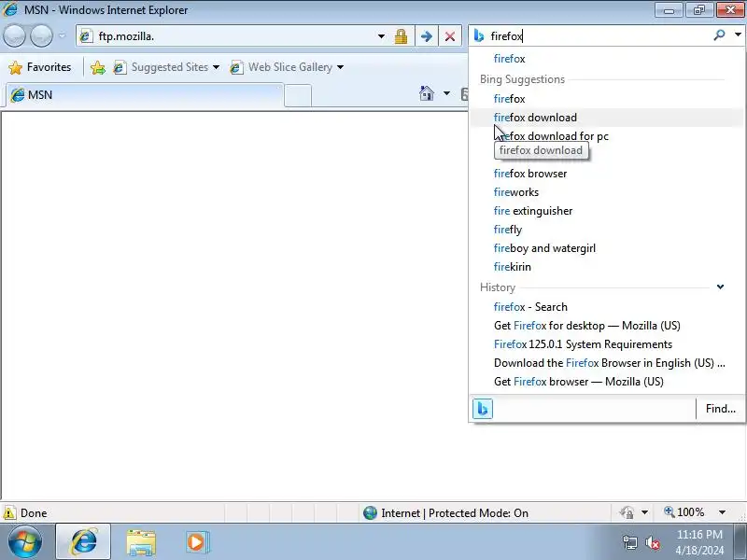Click the 100% zoom level button
747x560 pixels.
(x=684, y=512)
